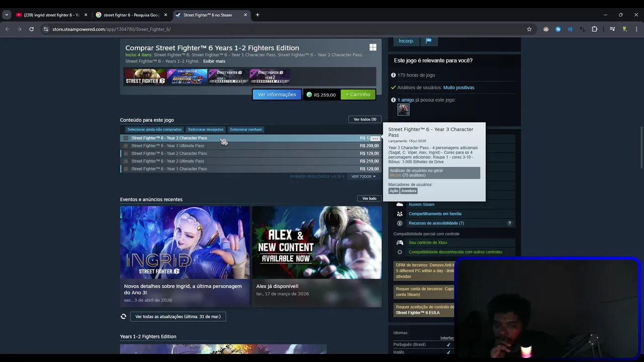
Task: Click the Xbox controller icon
Action: (x=399, y=243)
